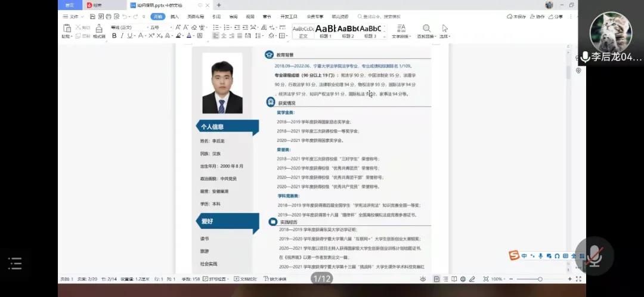Viewport: 644px width, 297px height.
Task: Open the hamburger list icon at bottom left
Action: click(15, 263)
